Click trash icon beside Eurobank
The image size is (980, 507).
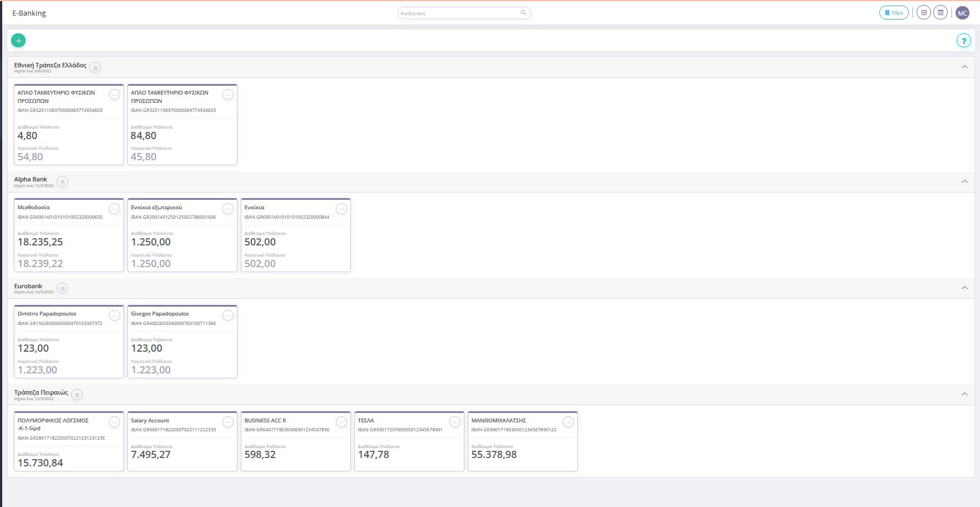tap(62, 288)
